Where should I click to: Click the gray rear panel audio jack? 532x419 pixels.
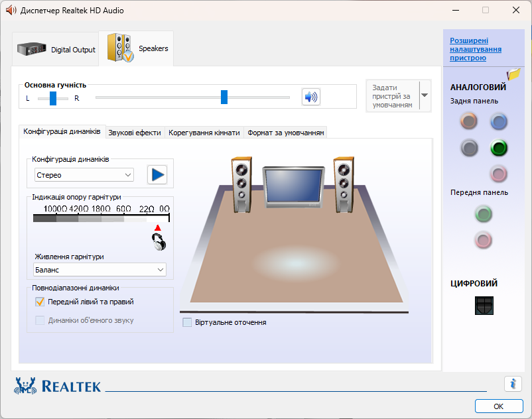[469, 148]
